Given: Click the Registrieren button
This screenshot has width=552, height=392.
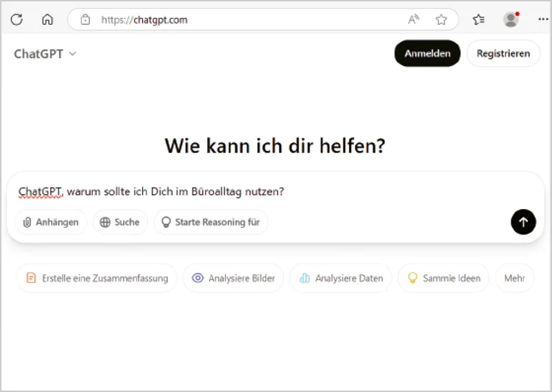Looking at the screenshot, I should tap(503, 53).
